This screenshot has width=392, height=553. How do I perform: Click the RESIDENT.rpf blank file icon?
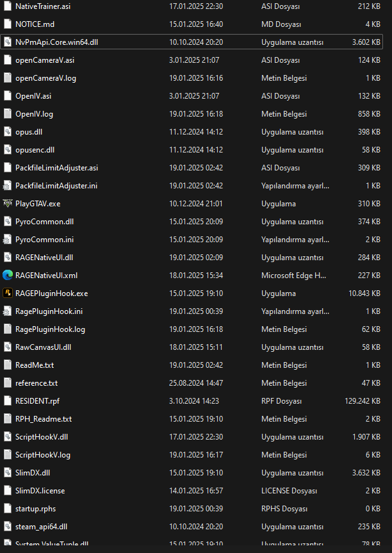pos(8,401)
